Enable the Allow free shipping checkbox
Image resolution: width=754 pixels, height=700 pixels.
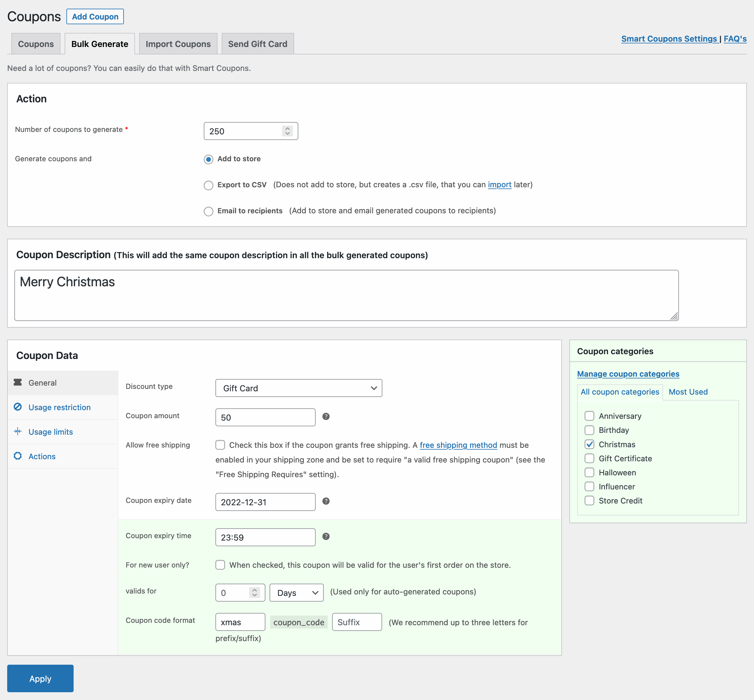point(220,445)
